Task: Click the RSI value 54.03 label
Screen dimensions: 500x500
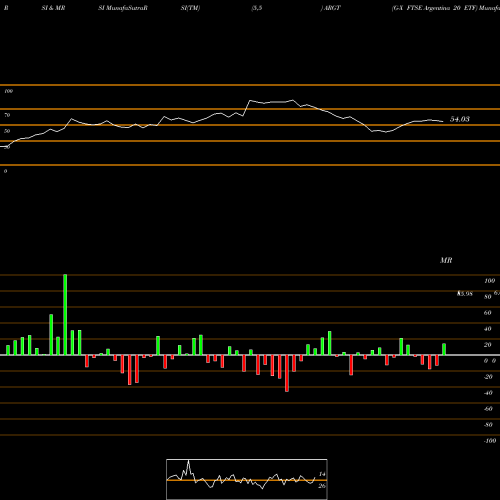Action: click(x=460, y=119)
